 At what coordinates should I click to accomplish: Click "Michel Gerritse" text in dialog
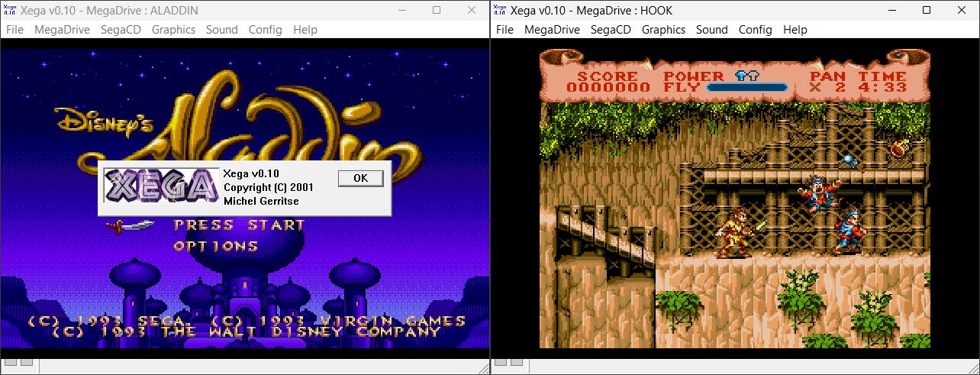click(262, 201)
